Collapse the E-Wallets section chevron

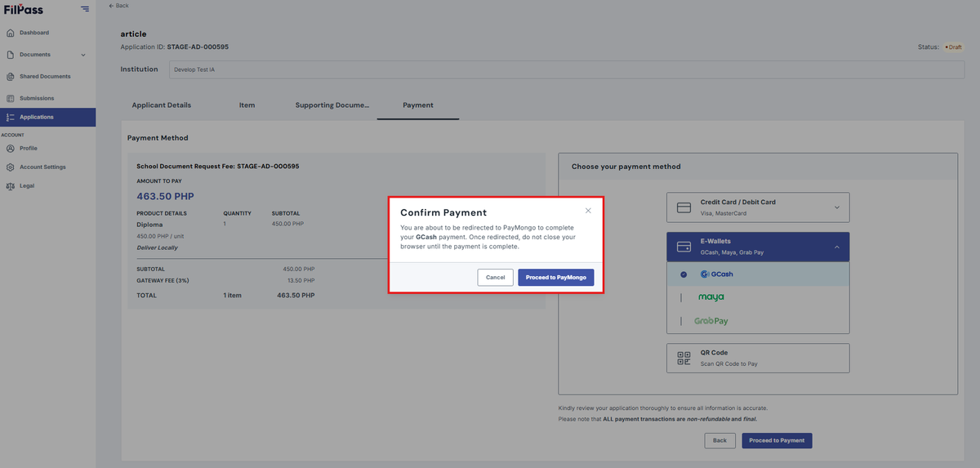click(836, 247)
